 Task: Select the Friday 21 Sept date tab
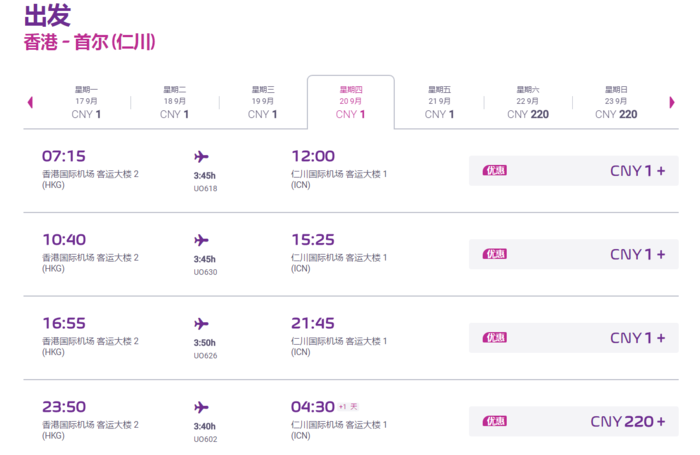point(439,102)
